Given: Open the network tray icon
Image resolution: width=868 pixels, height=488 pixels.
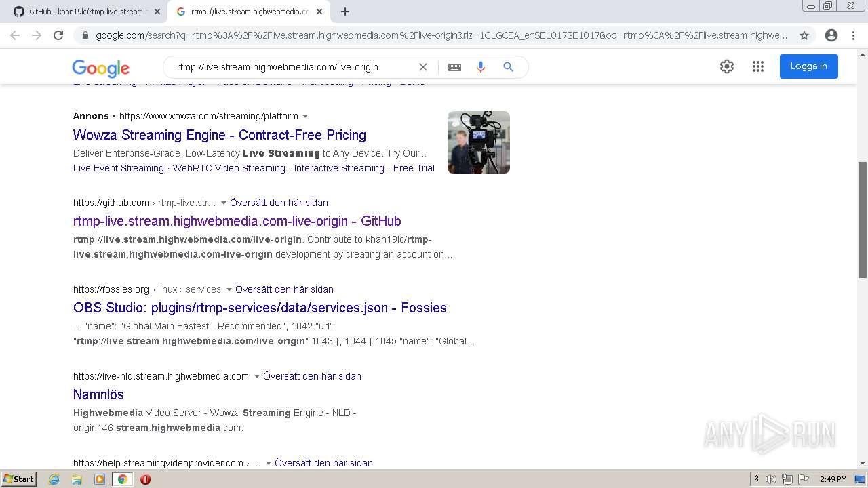Looking at the screenshot, I should (787, 479).
